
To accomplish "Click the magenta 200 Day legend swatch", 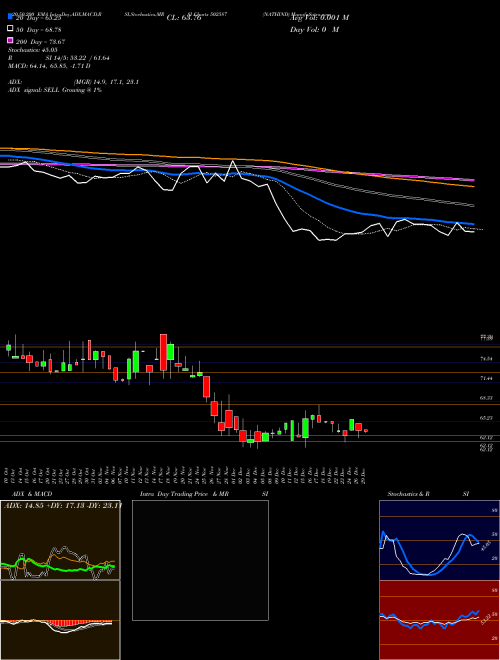I will pyautogui.click(x=10, y=40).
